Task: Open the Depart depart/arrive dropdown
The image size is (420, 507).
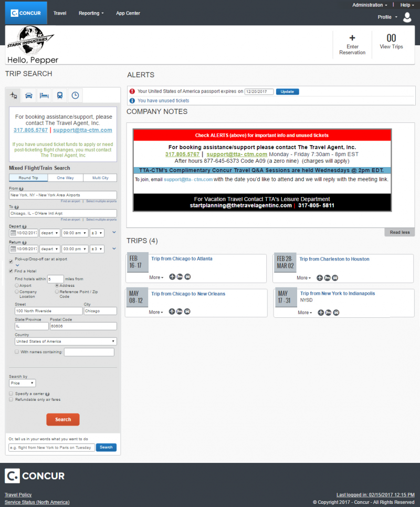Action: tap(50, 233)
